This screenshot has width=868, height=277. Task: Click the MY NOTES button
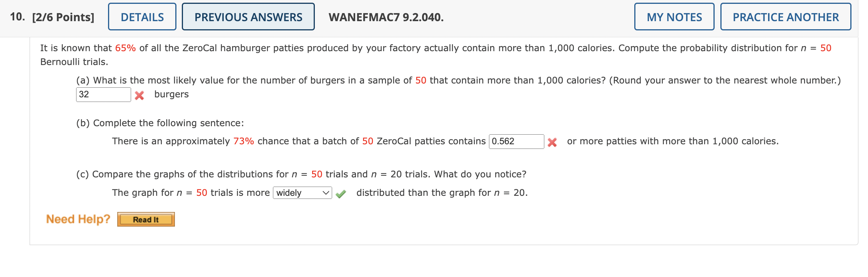click(673, 17)
